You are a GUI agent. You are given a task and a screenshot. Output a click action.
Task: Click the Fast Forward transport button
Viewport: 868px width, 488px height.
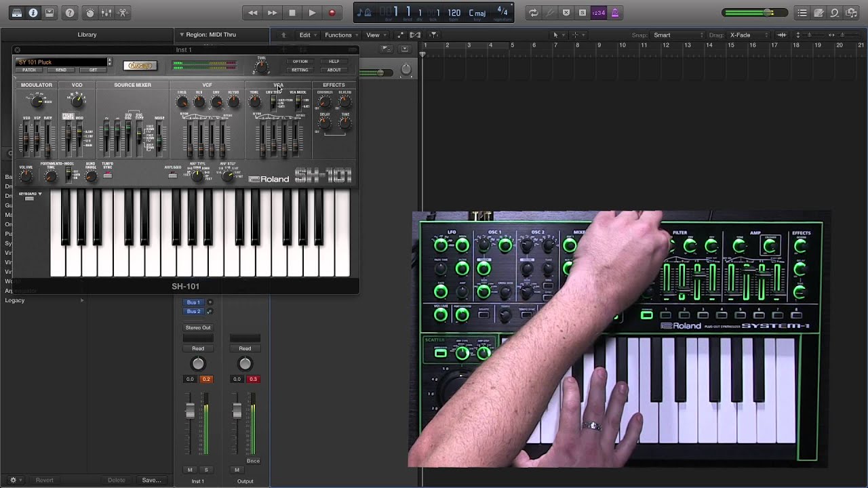coord(273,13)
